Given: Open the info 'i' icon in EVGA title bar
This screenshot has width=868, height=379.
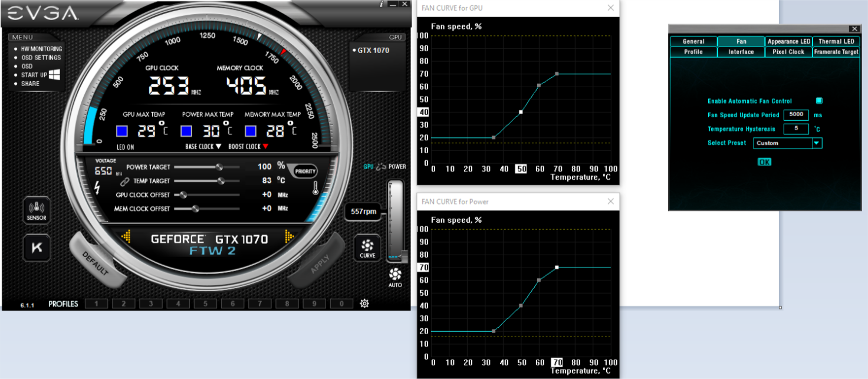Looking at the screenshot, I should pyautogui.click(x=382, y=4).
